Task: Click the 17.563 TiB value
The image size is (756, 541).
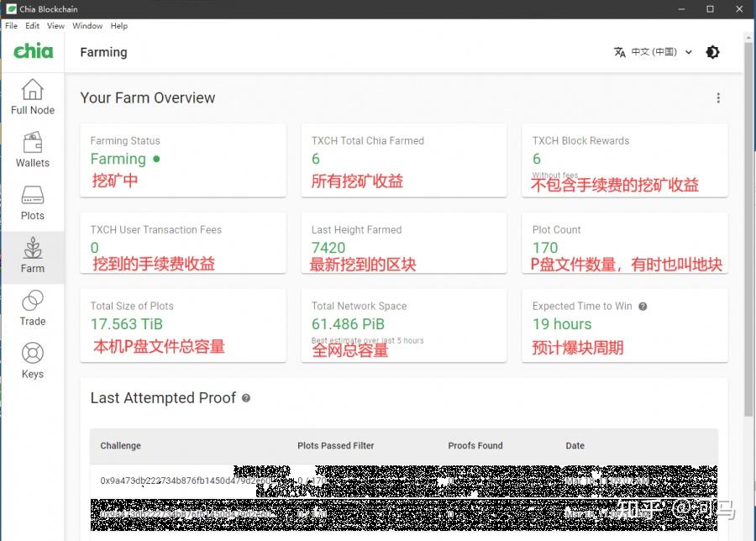Action: (127, 324)
